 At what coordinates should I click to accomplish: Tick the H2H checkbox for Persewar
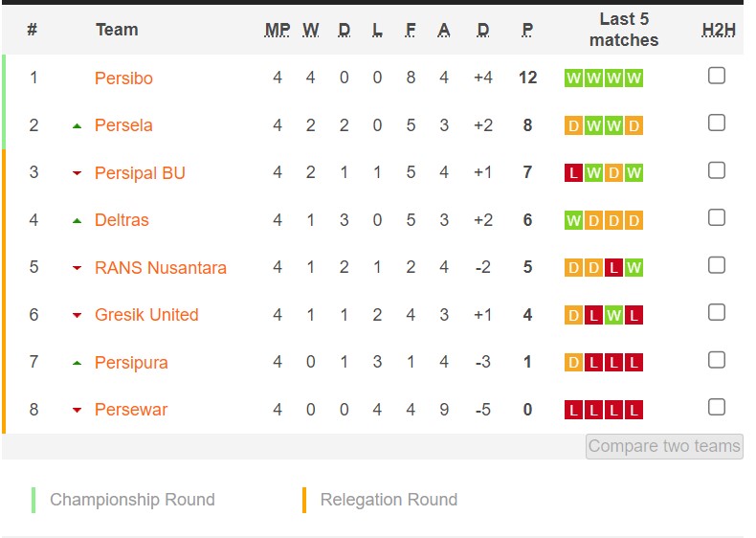tap(717, 407)
